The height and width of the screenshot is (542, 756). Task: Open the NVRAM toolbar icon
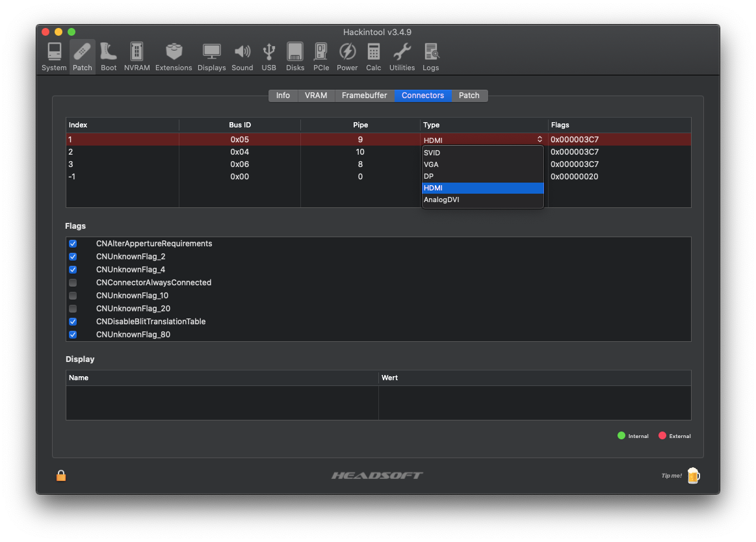(137, 57)
